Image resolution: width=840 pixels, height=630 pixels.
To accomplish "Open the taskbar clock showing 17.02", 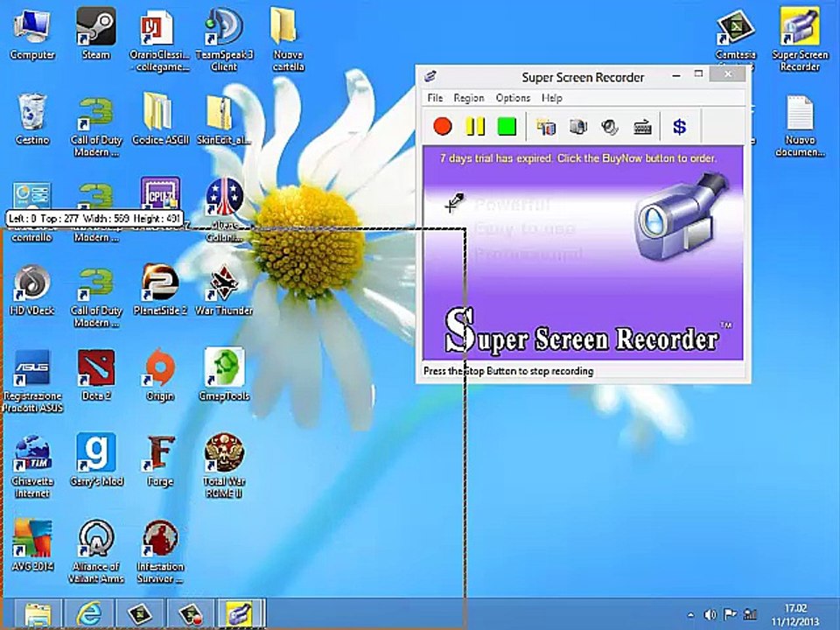I will (795, 615).
